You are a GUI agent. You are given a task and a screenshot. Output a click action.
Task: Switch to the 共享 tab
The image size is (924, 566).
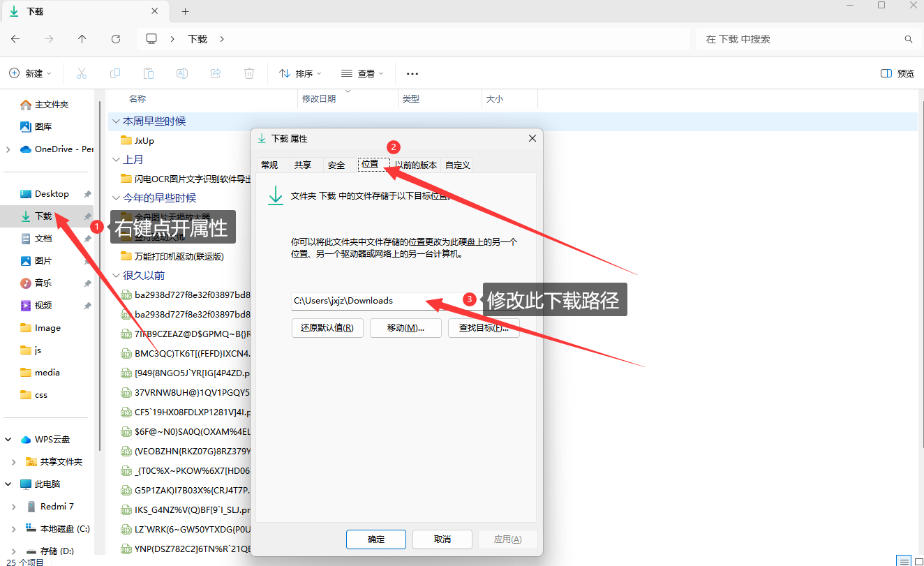click(303, 165)
